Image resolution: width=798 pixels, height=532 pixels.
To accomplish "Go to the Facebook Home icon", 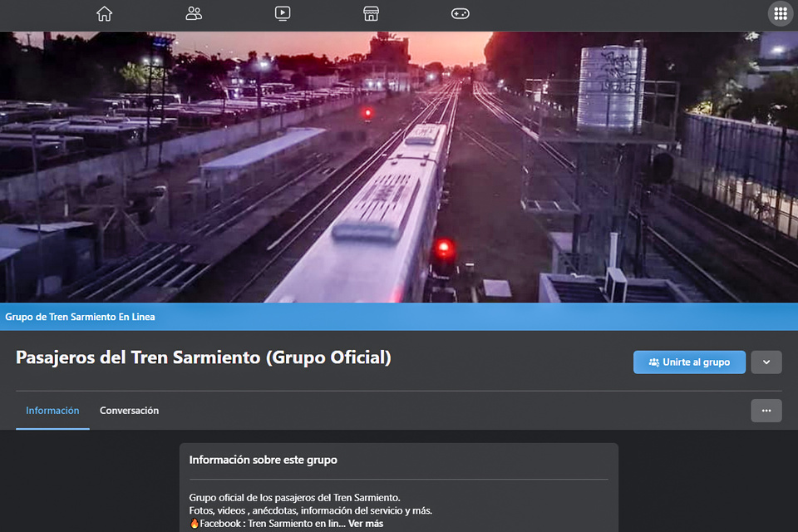I will click(104, 13).
